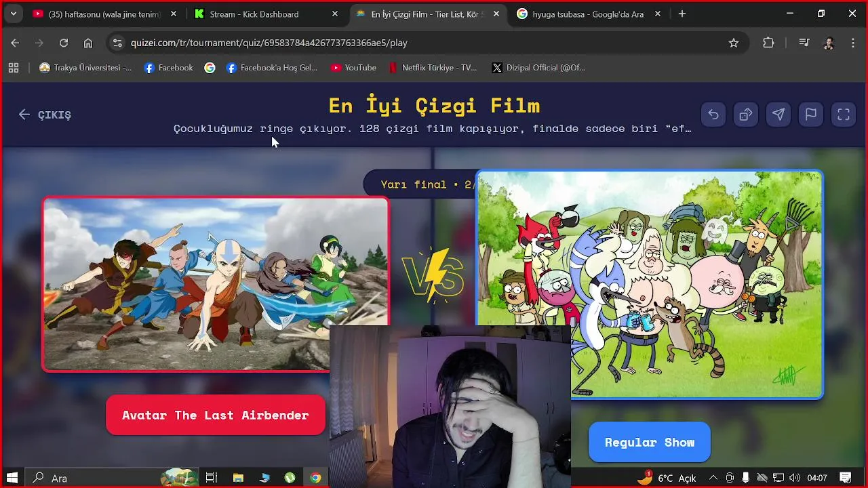This screenshot has width=868, height=488.
Task: Close the hyuga tsubasa Google tab
Action: [x=658, y=14]
